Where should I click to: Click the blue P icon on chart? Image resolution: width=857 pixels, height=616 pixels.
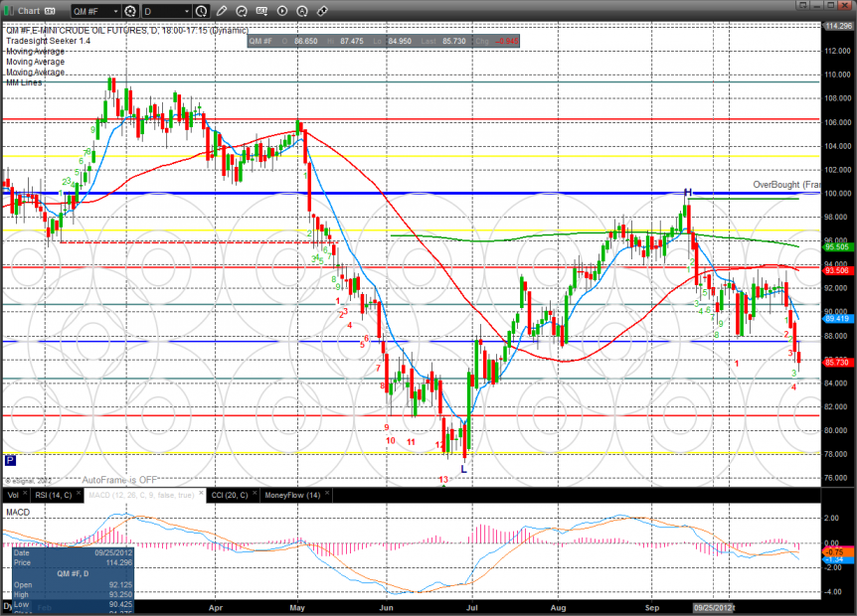10,461
